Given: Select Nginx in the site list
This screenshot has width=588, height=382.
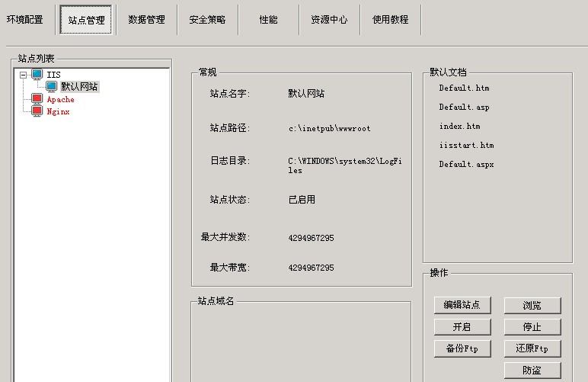Looking at the screenshot, I should (58, 111).
